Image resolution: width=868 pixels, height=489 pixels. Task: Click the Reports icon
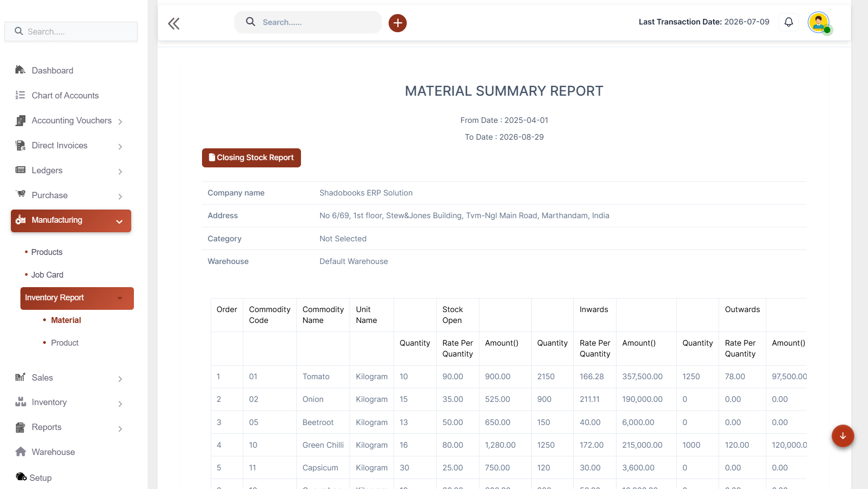20,427
